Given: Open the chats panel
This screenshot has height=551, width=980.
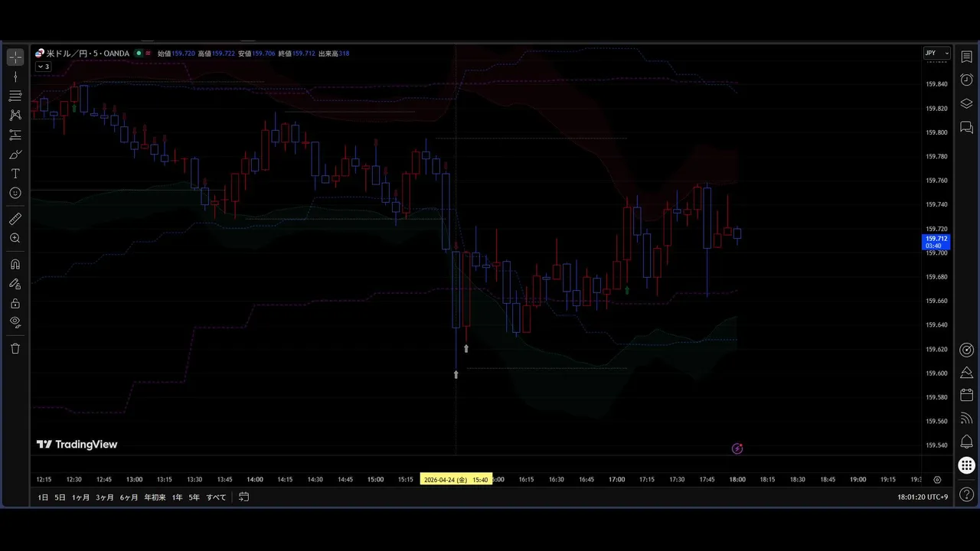Looking at the screenshot, I should tap(966, 127).
